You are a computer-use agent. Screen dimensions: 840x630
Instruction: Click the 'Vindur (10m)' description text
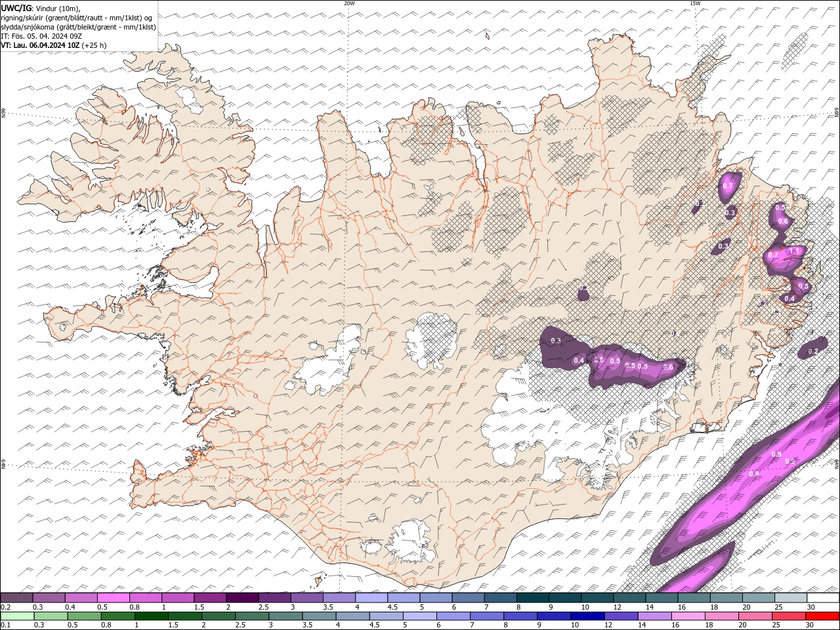[x=58, y=8]
